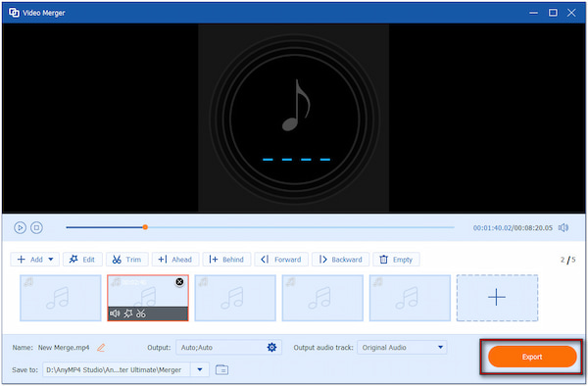
Task: Click the New Merge.mp4 file name
Action: click(x=64, y=348)
